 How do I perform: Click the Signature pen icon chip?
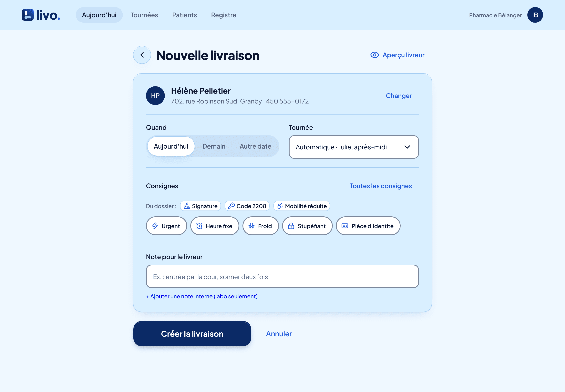click(187, 206)
